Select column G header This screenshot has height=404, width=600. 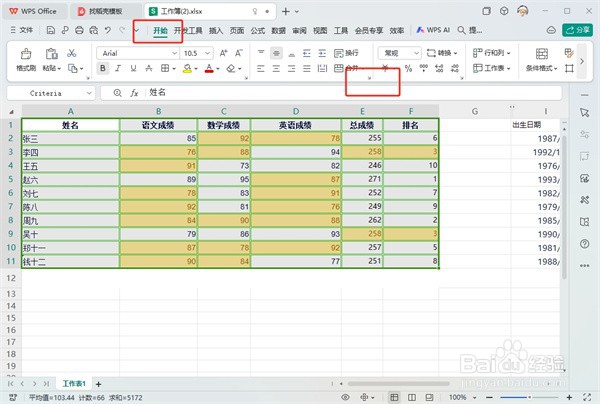coord(475,111)
